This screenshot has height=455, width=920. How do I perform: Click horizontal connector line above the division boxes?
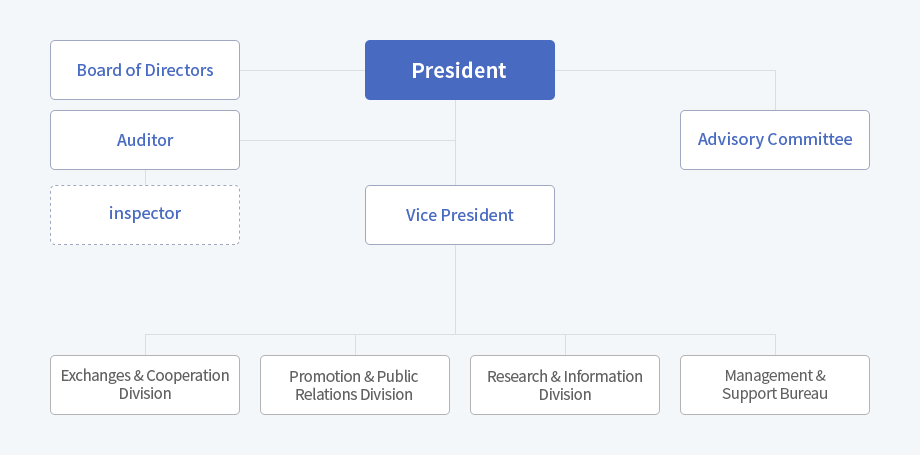click(x=460, y=335)
